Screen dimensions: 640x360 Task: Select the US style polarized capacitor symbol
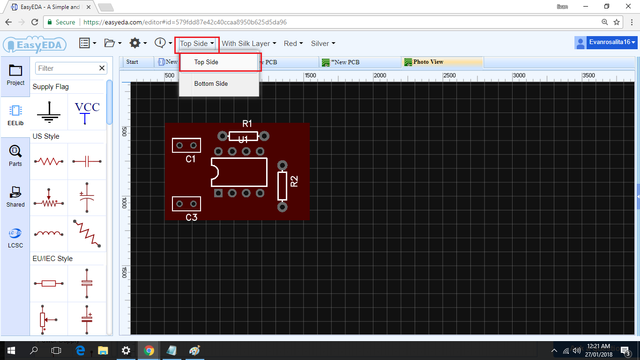point(87,198)
